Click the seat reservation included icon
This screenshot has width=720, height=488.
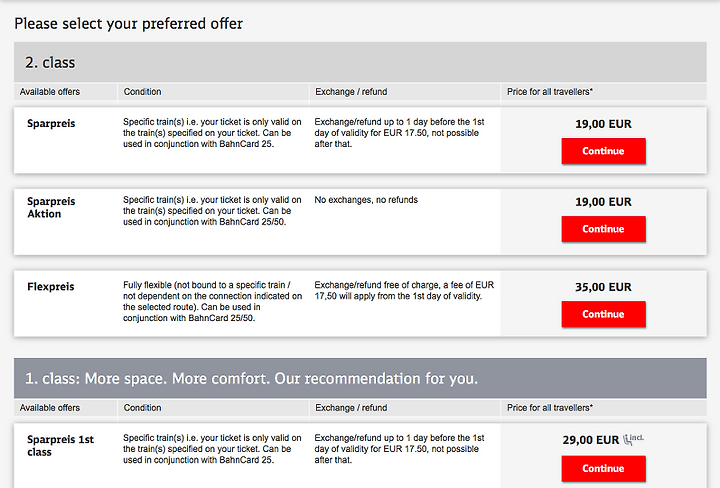[x=633, y=439]
